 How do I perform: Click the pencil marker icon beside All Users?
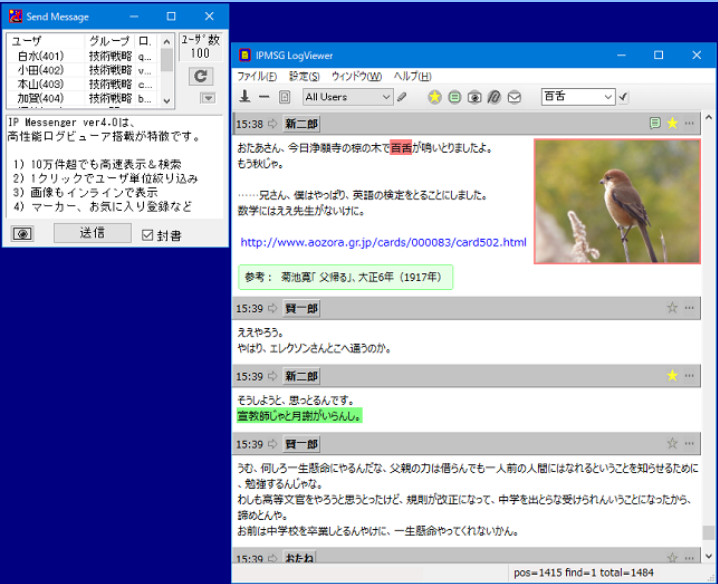[x=402, y=97]
